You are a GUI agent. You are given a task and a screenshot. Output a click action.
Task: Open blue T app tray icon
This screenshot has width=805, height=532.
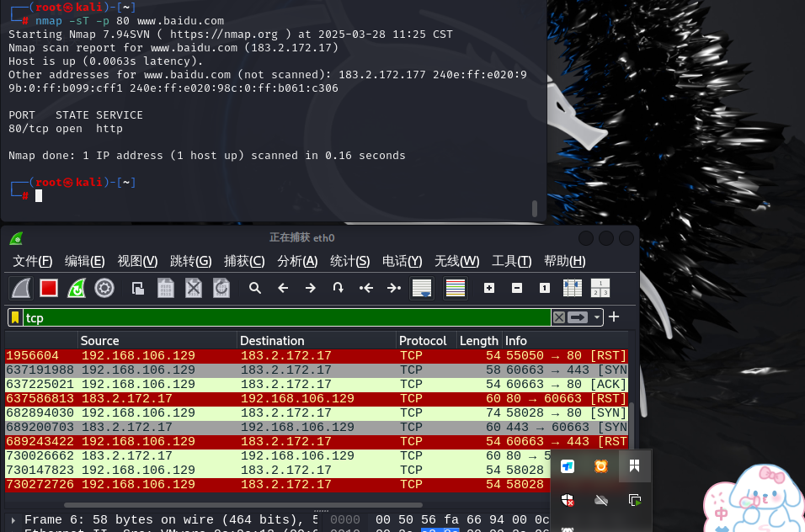point(568,466)
